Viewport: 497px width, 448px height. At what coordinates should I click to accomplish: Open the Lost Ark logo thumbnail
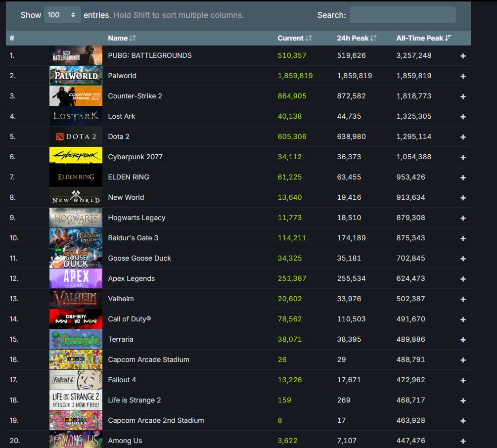(x=76, y=116)
